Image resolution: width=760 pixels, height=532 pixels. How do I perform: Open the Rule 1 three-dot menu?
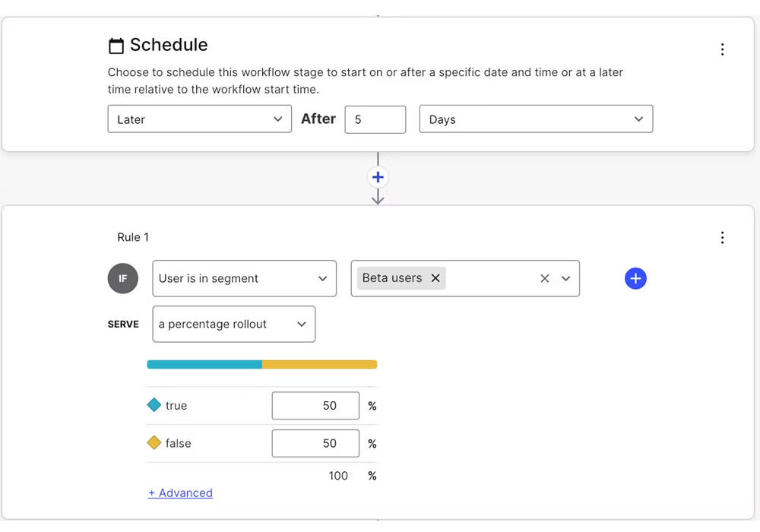click(x=722, y=238)
